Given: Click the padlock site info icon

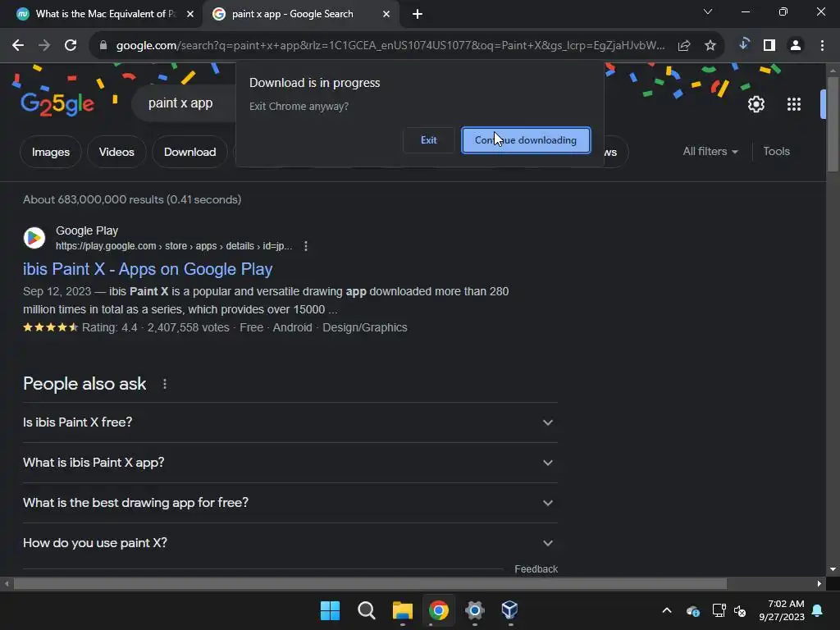Looking at the screenshot, I should pyautogui.click(x=103, y=46).
